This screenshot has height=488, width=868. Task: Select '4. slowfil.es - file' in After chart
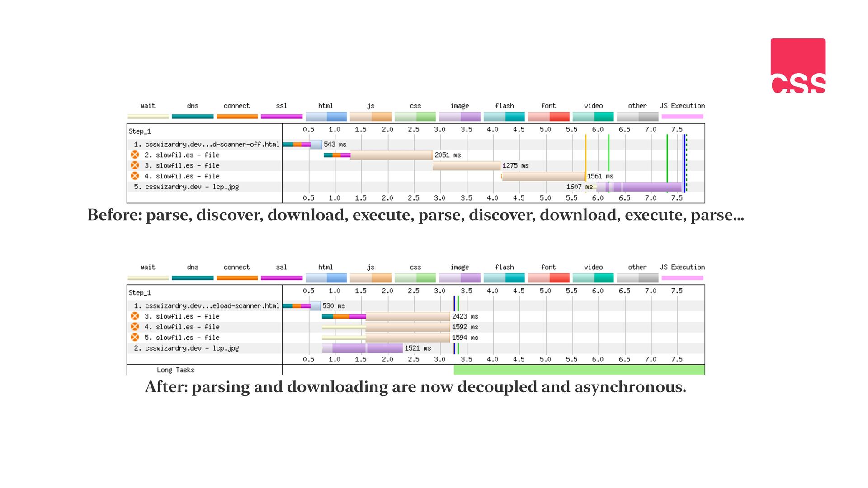click(415, 327)
